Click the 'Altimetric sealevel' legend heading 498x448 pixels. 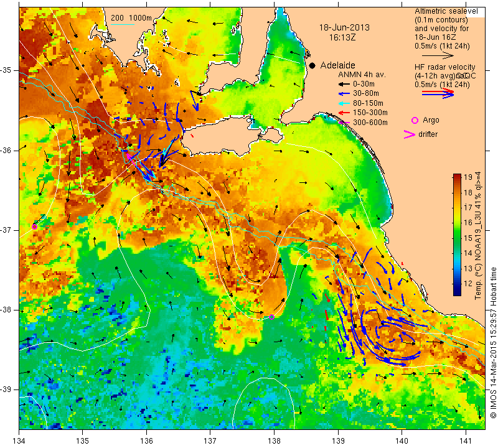[x=446, y=11]
